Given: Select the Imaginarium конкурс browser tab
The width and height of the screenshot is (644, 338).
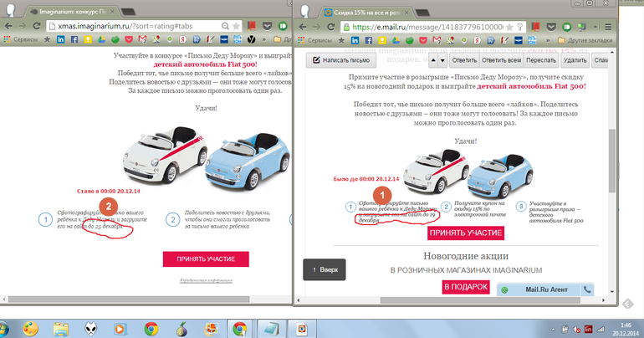Looking at the screenshot, I should click(78, 13).
